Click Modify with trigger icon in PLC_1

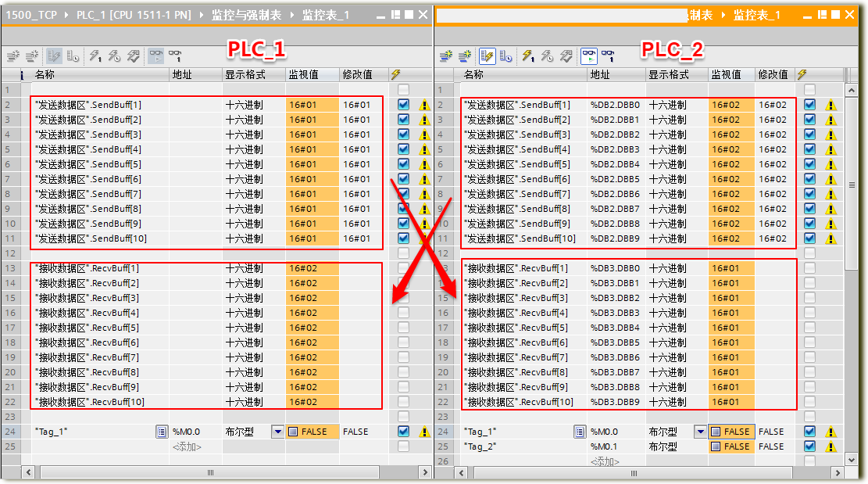pos(114,56)
